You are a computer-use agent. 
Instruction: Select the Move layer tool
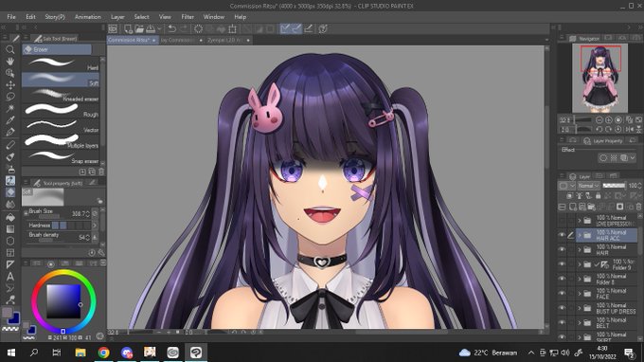pos(10,85)
